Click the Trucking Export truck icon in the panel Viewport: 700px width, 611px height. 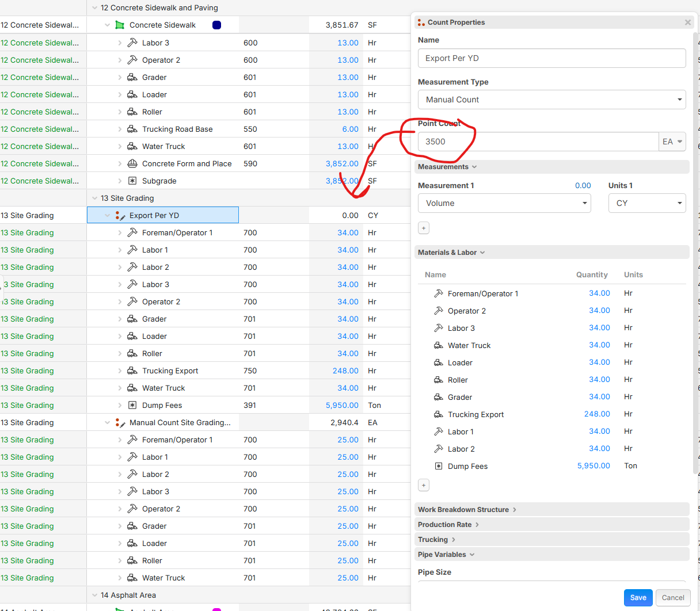[438, 415]
